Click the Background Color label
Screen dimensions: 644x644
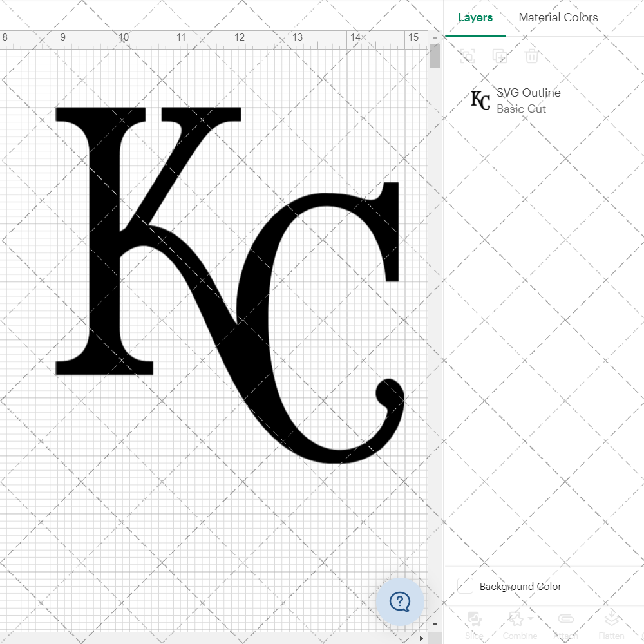click(x=520, y=586)
